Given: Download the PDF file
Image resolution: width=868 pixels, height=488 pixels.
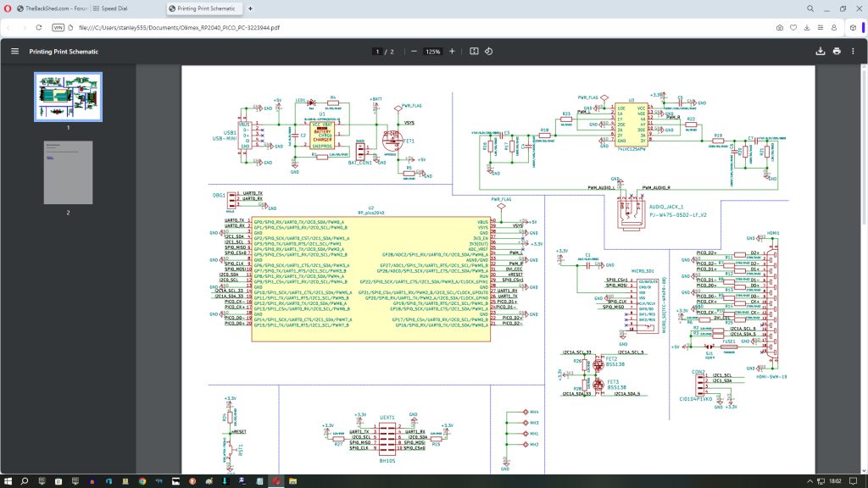Looking at the screenshot, I should tap(821, 52).
